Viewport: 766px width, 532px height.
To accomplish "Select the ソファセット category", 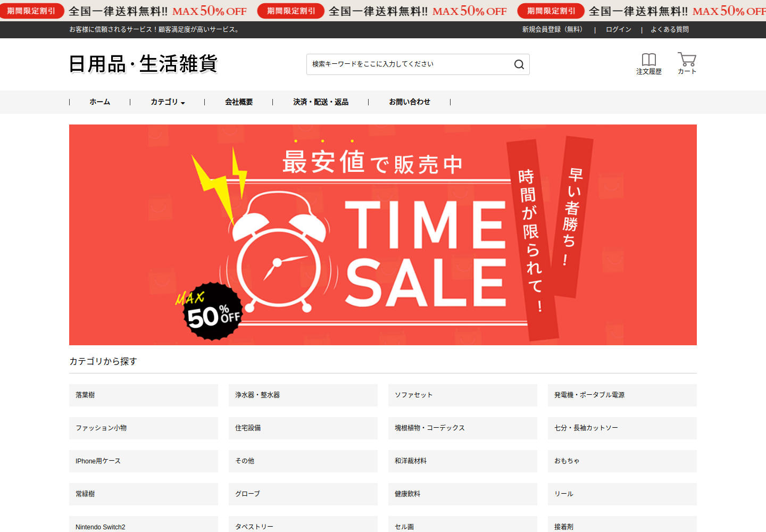I will point(463,395).
